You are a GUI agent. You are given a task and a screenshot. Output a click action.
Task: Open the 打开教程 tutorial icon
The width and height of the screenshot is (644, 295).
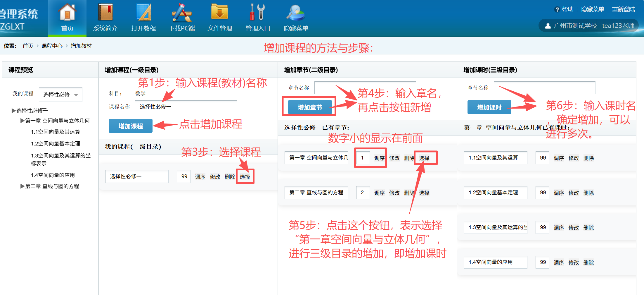143,12
